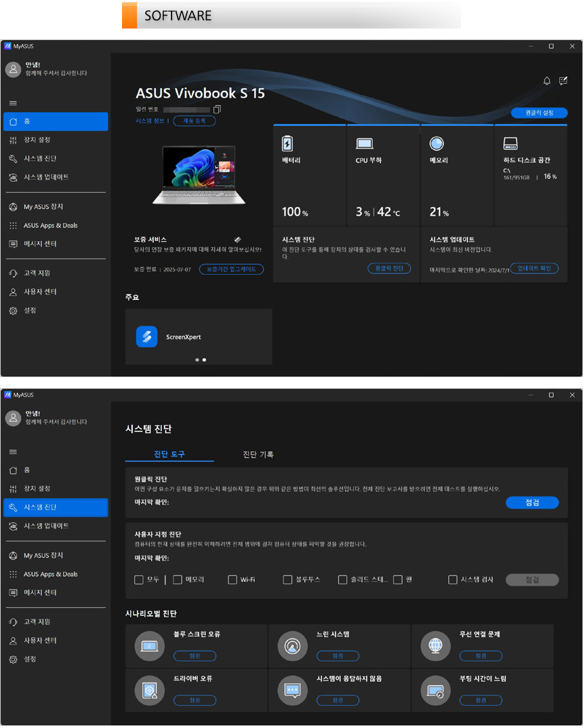The height and width of the screenshot is (728, 583).
Task: Click the 부팅 시간이 느림 scenario icon
Action: coord(435,691)
